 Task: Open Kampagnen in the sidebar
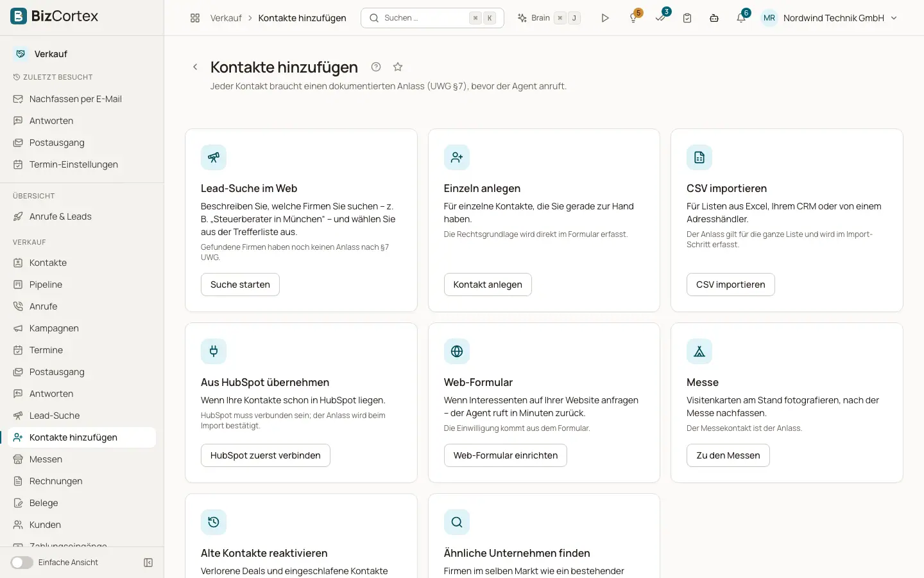(82, 328)
